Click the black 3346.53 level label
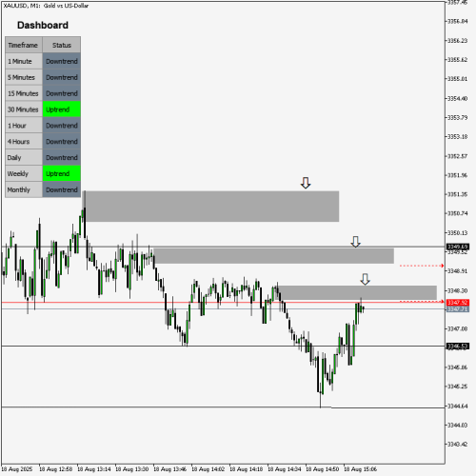Viewport: 476px width, 476px height. click(x=458, y=347)
